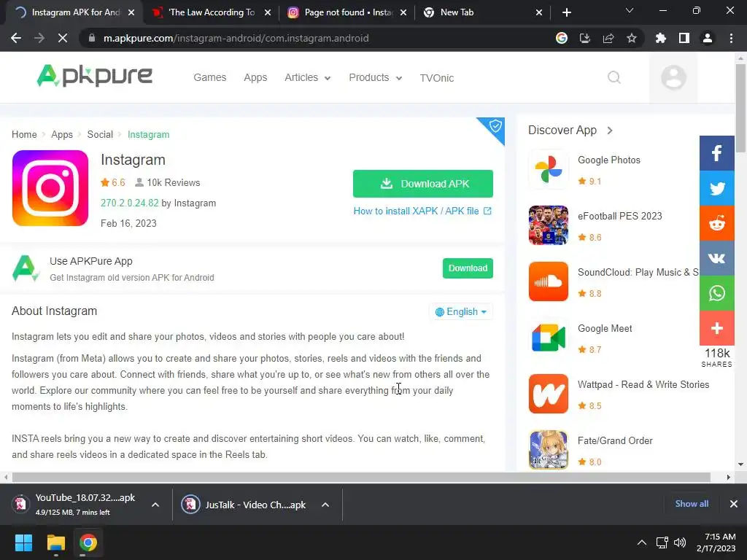Share on WhatsApp via sidebar icon
The height and width of the screenshot is (560, 747).
pyautogui.click(x=716, y=293)
